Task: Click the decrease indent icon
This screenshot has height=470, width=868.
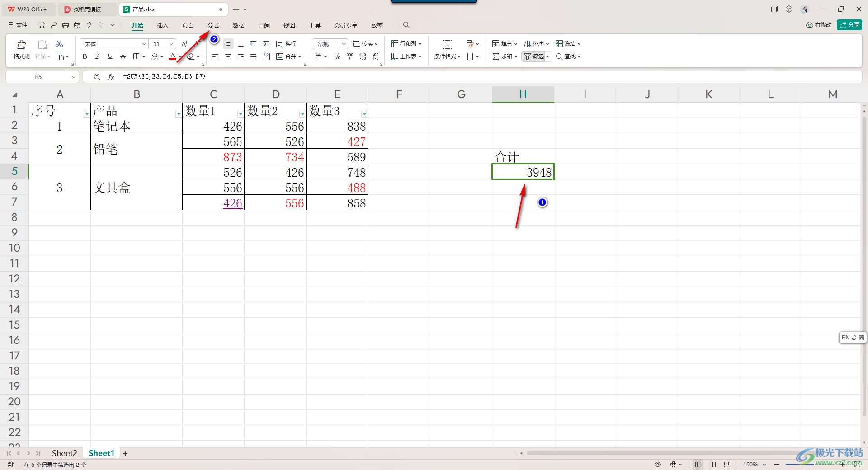Action: [254, 44]
